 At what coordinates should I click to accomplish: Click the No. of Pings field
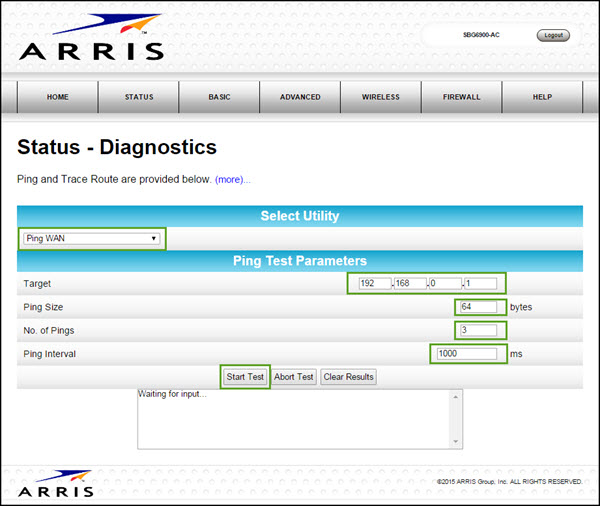tap(477, 330)
